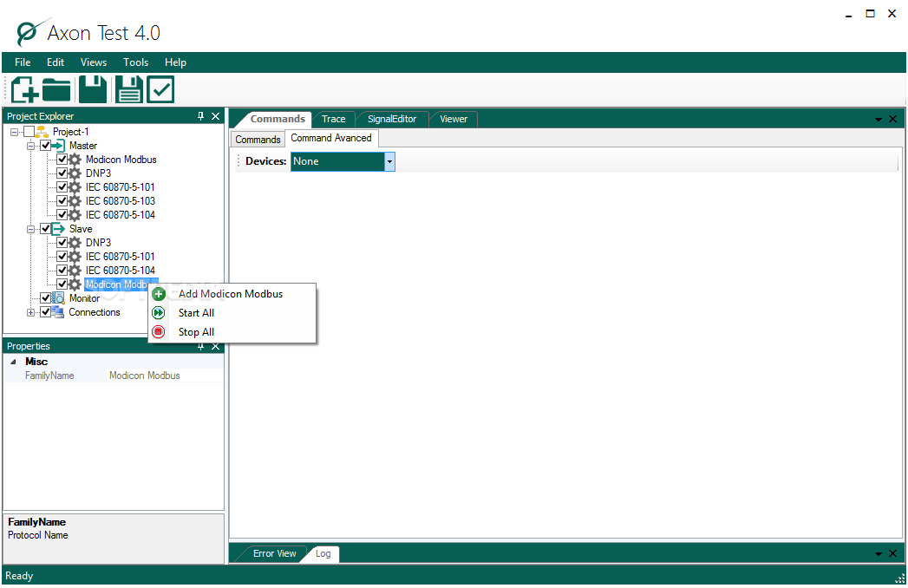Collapse the Project-1 tree node
Screen dimensions: 908x588
pyautogui.click(x=15, y=132)
